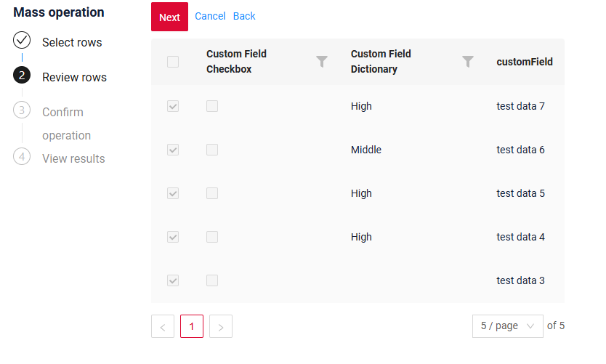
Task: Open filter for Custom Field Checkbox column
Action: tap(322, 62)
